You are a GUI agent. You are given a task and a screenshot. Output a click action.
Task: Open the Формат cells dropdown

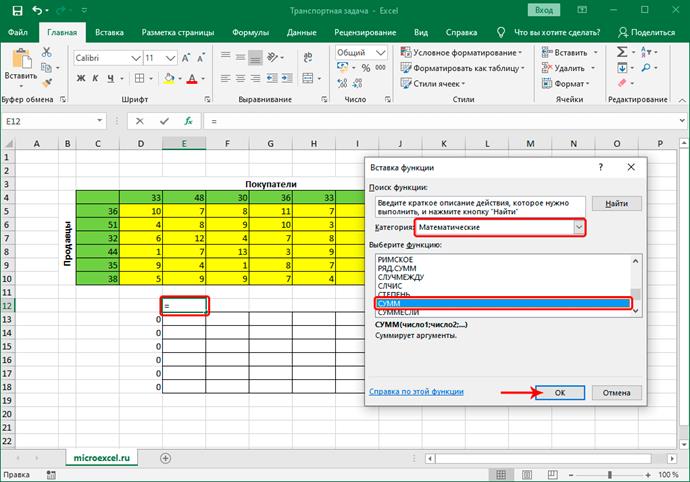(565, 84)
